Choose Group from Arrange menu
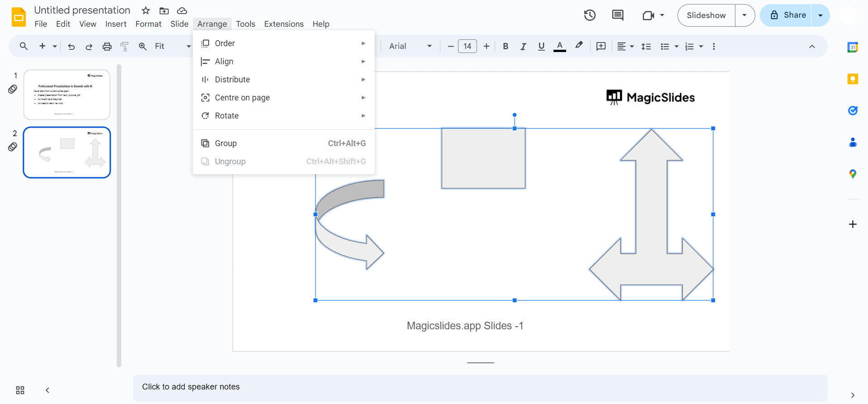 [x=284, y=143]
